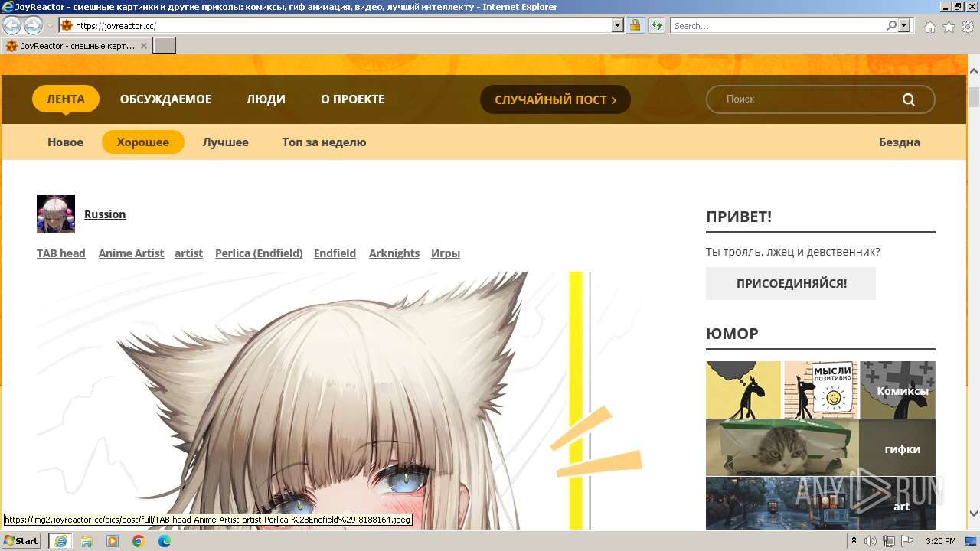
Task: Click the browser Forward arrow button
Action: (33, 25)
